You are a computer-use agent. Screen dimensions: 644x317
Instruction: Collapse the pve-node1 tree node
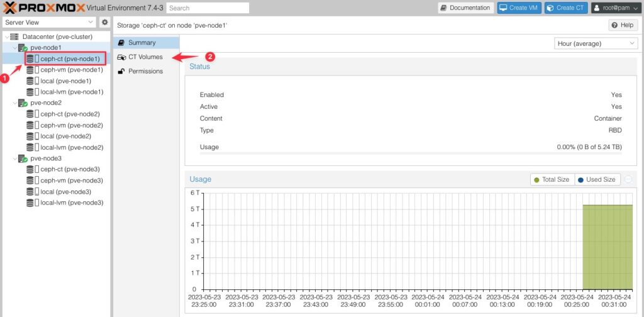coord(15,48)
